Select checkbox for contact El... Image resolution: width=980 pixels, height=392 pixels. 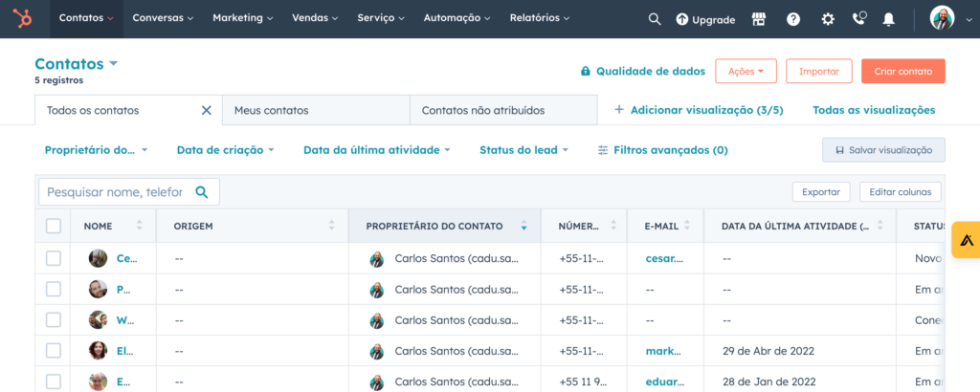pos(54,351)
